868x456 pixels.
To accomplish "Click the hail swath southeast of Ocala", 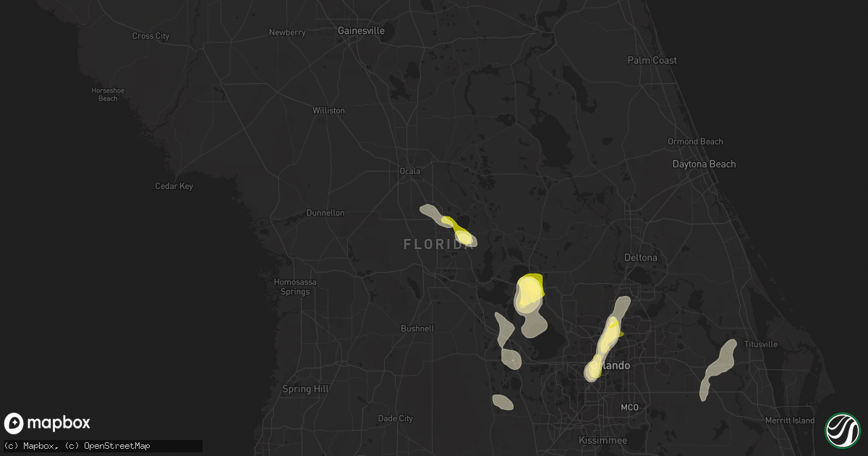I will (x=448, y=225).
